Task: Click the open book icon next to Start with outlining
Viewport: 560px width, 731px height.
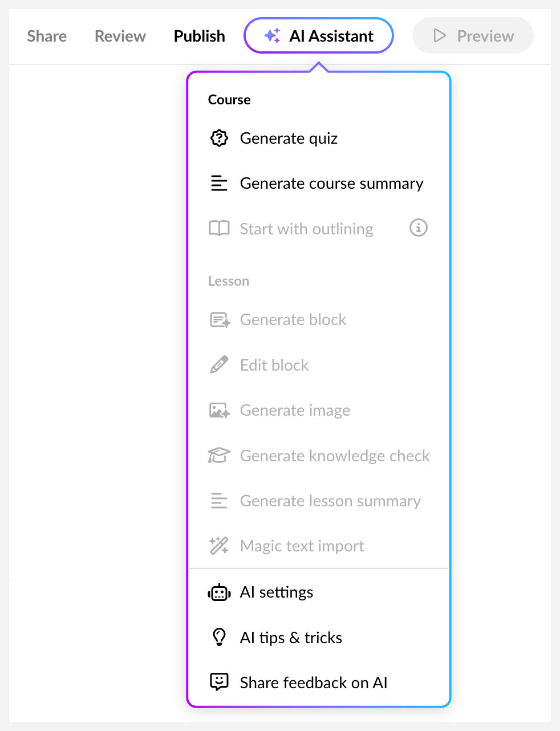Action: [219, 228]
